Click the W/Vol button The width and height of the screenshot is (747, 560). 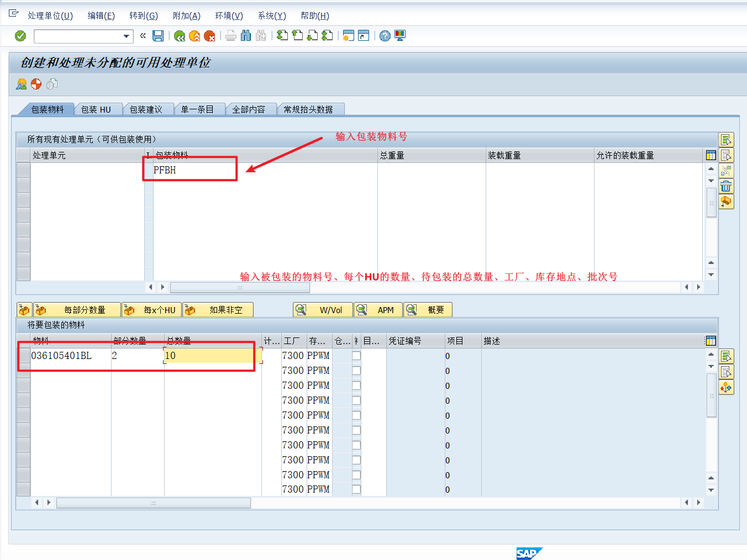pos(323,310)
